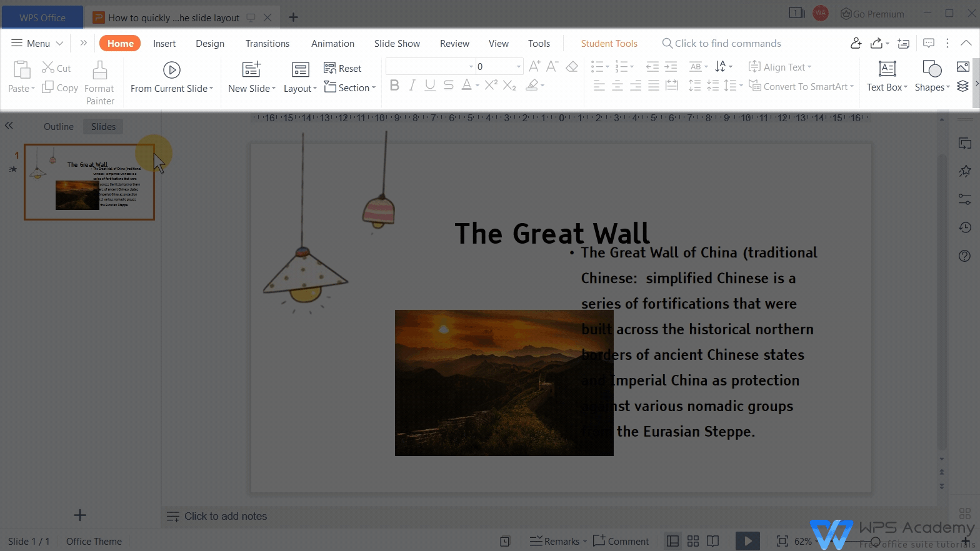This screenshot has width=980, height=551.
Task: Clear formatting with the eraser icon
Action: [x=572, y=66]
